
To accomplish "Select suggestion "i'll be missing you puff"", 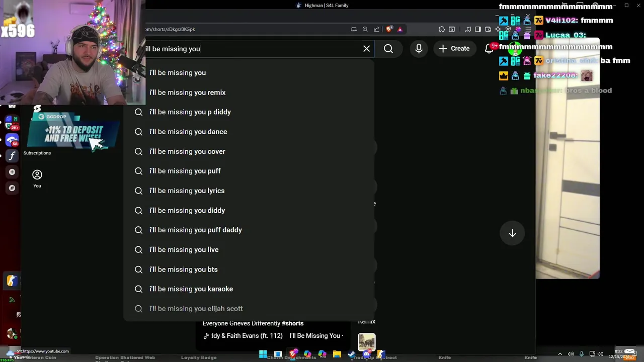I will click(x=249, y=171).
